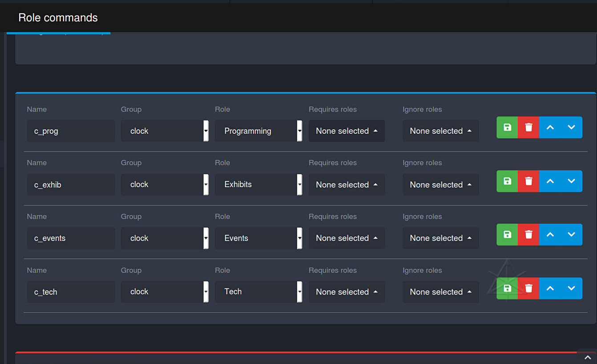Move c_events command down
Viewport: 597px width, 364px height.
pos(572,235)
